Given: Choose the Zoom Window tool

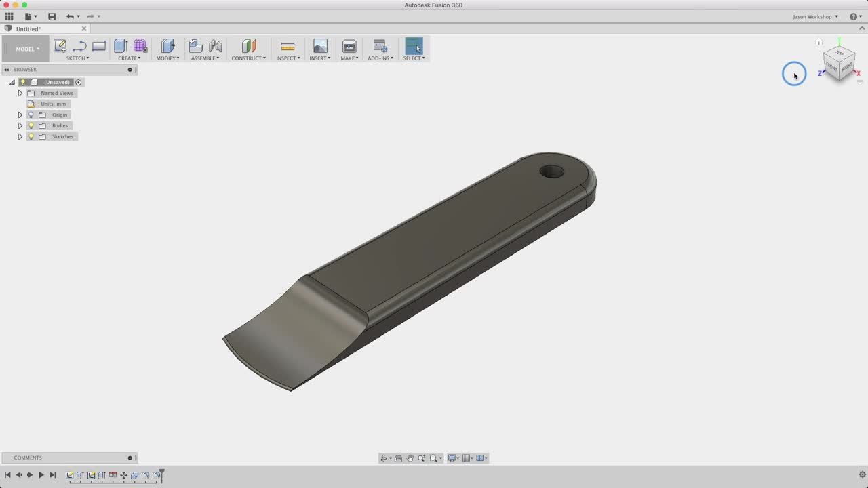Looking at the screenshot, I should [x=433, y=458].
